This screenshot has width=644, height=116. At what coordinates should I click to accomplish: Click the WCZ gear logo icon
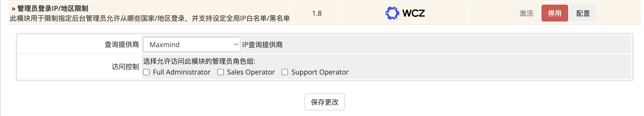(x=392, y=13)
